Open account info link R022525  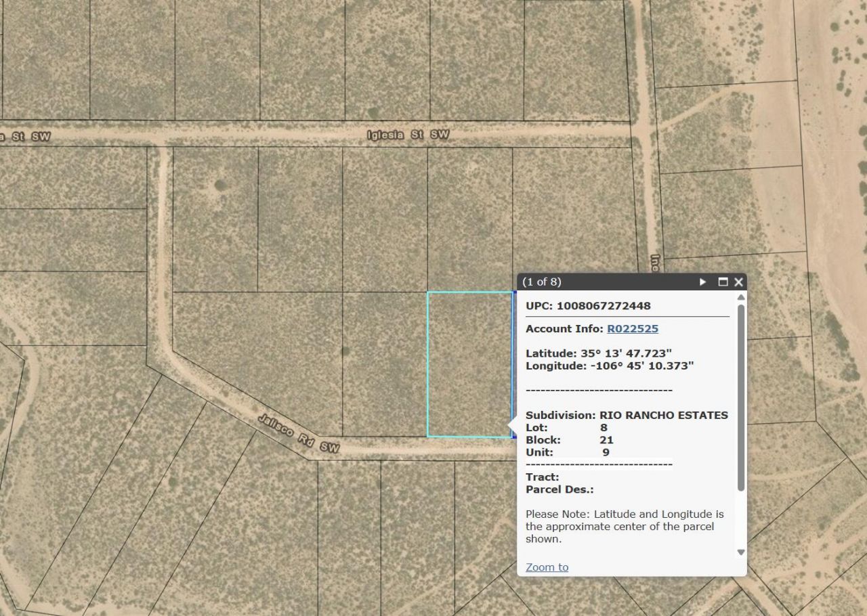coord(632,329)
